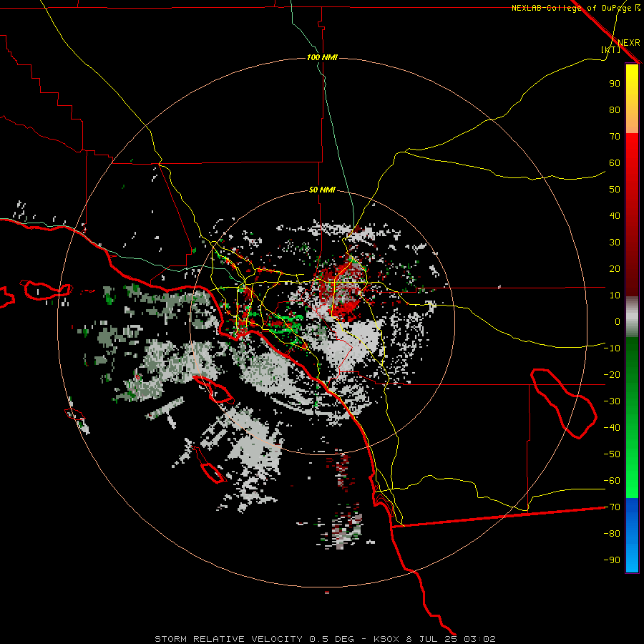Viewport: 644px width, 644px height.
Task: Click the positive 10 scale value
Action: pyautogui.click(x=615, y=296)
